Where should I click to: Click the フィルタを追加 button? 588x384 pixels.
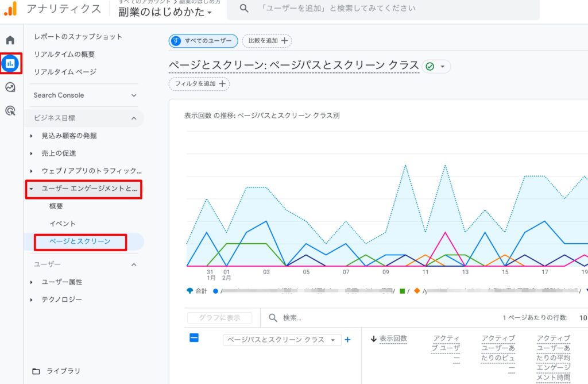pos(199,84)
